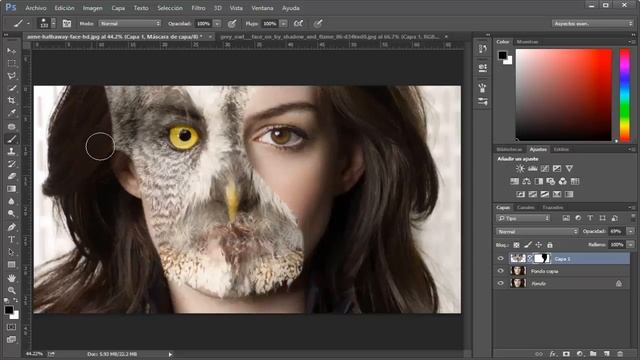
Task: Select the Move tool
Action: point(11,51)
